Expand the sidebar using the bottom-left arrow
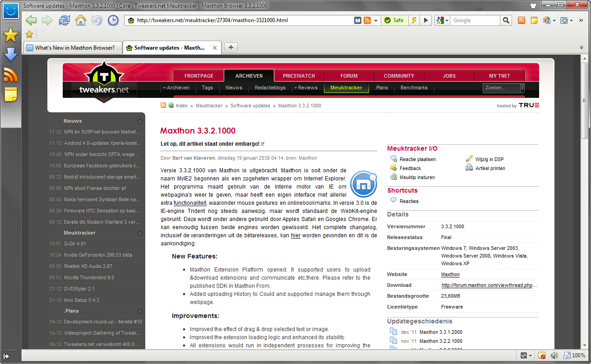 tap(6, 356)
